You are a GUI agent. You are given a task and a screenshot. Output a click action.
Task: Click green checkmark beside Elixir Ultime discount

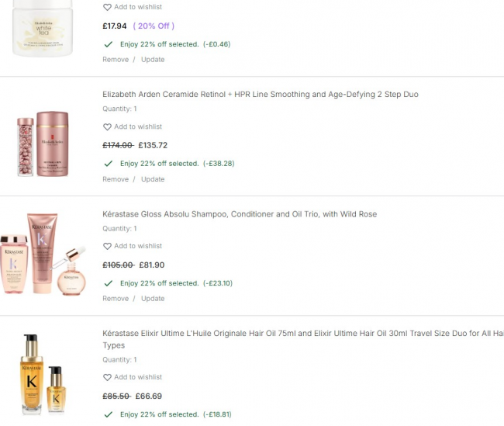coord(109,414)
